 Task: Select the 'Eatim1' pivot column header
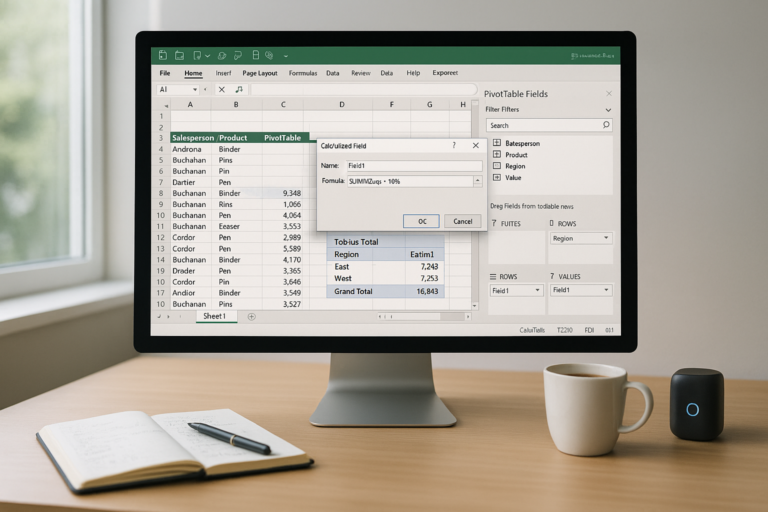coord(425,254)
